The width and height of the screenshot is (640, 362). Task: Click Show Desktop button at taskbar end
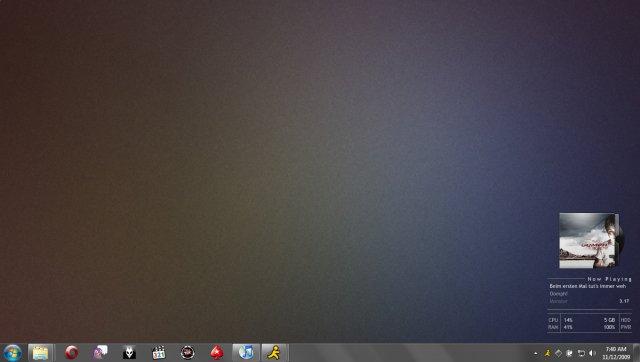(636, 353)
